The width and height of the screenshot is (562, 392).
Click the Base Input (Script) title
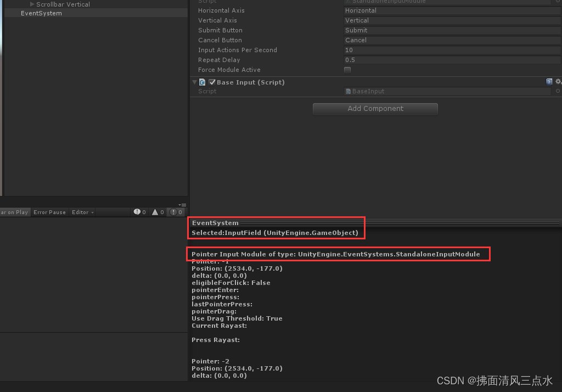250,82
